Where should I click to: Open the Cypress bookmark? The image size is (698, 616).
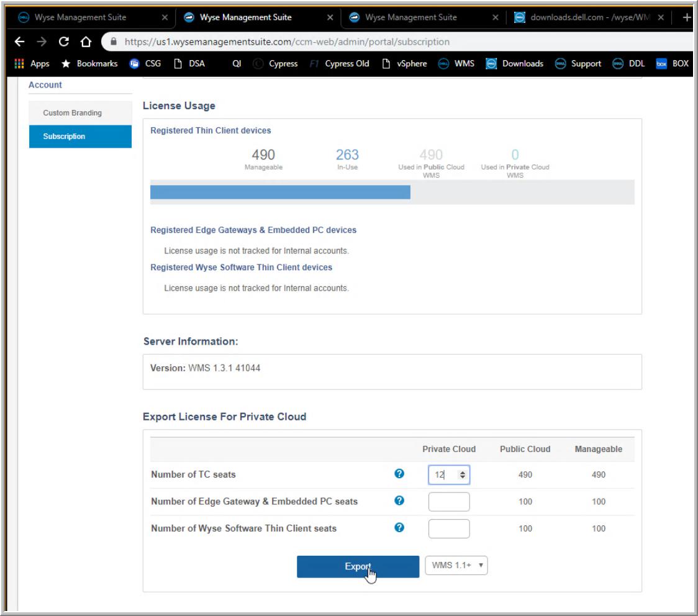[276, 63]
